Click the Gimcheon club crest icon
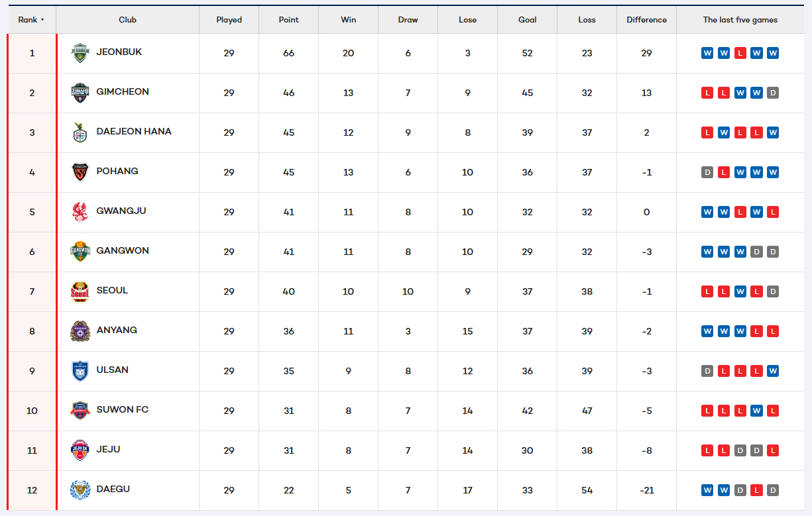Image resolution: width=812 pixels, height=516 pixels. point(80,93)
